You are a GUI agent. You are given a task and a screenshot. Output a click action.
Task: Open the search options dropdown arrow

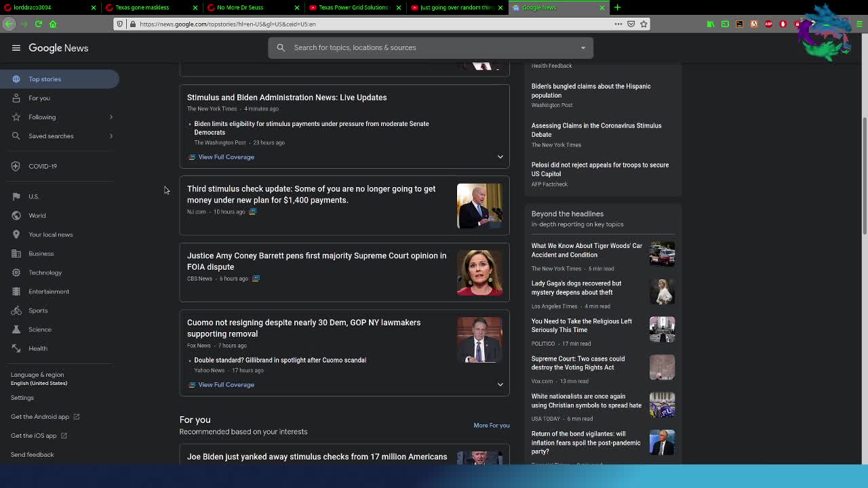[583, 47]
